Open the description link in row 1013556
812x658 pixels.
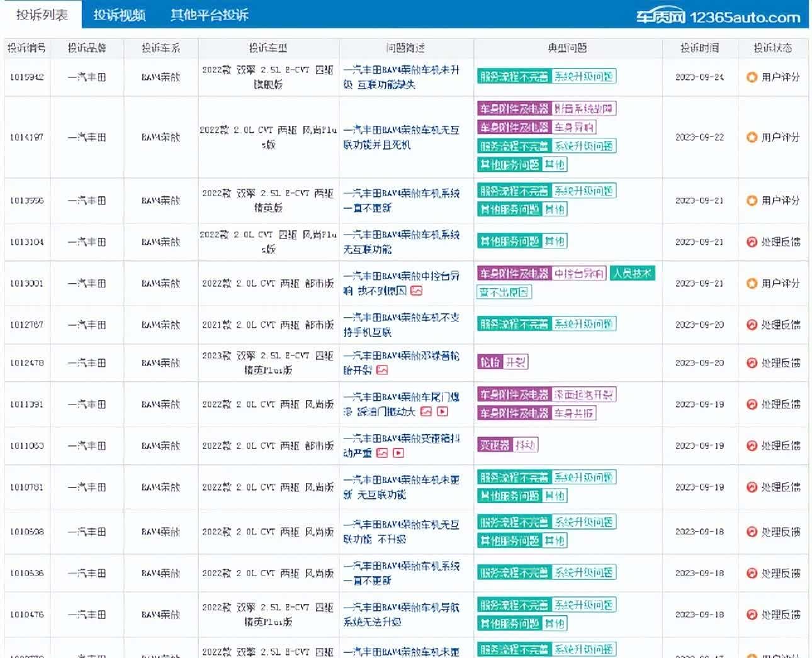click(x=402, y=201)
